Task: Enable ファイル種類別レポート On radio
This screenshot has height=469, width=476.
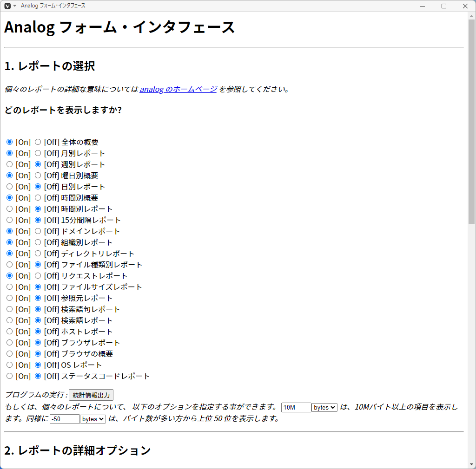Action: coord(9,265)
